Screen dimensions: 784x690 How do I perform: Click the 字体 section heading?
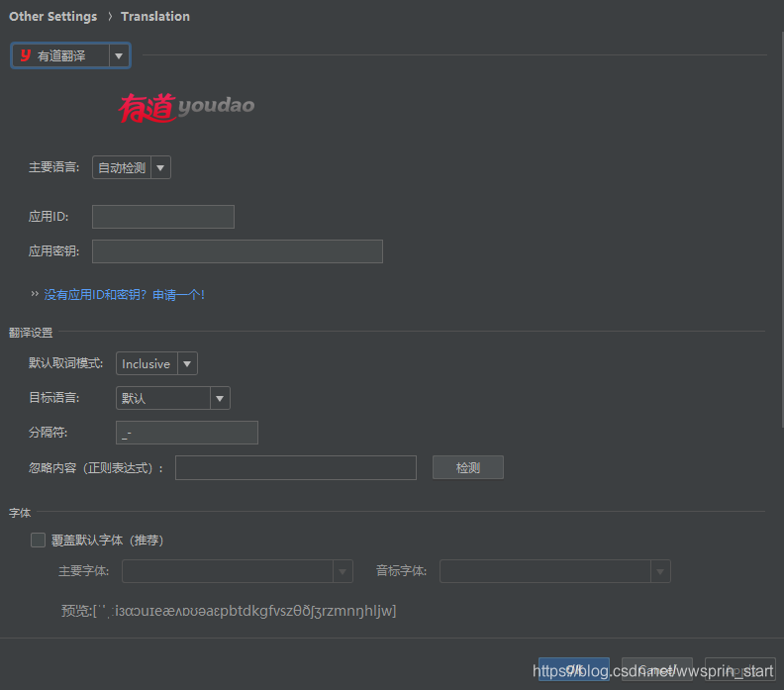pyautogui.click(x=20, y=513)
